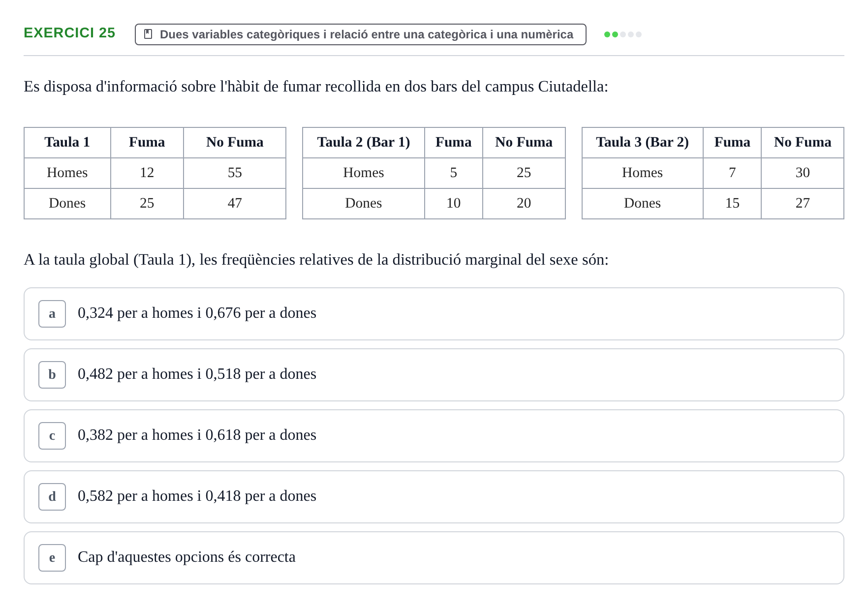This screenshot has width=868, height=609.
Task: Click 'Dones' row label in Taula 2
Action: point(364,203)
